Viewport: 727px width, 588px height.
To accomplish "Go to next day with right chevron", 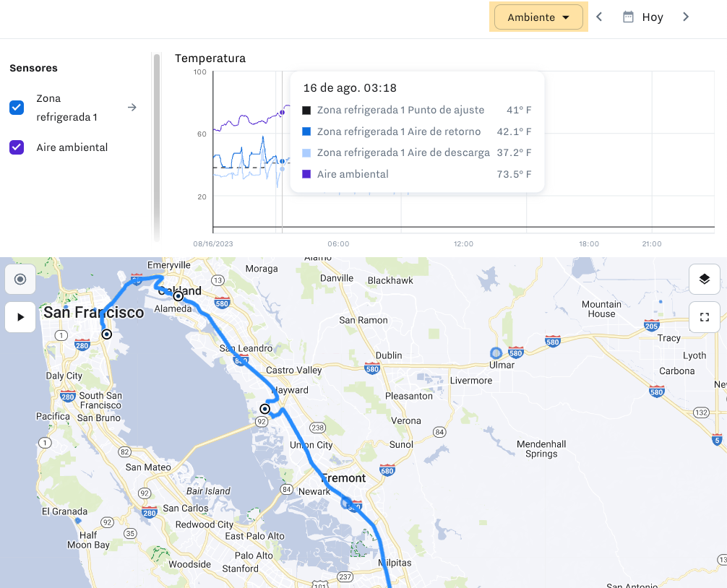I will (x=686, y=17).
